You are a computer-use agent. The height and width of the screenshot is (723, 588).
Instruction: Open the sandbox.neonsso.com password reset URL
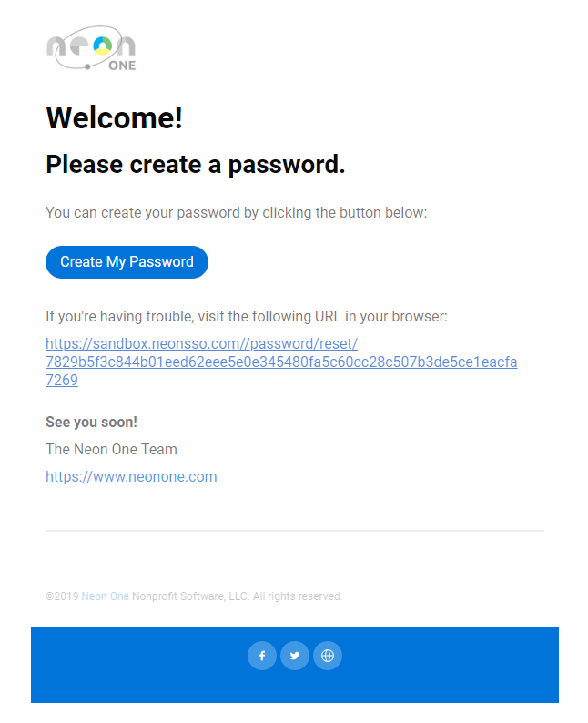tap(281, 362)
